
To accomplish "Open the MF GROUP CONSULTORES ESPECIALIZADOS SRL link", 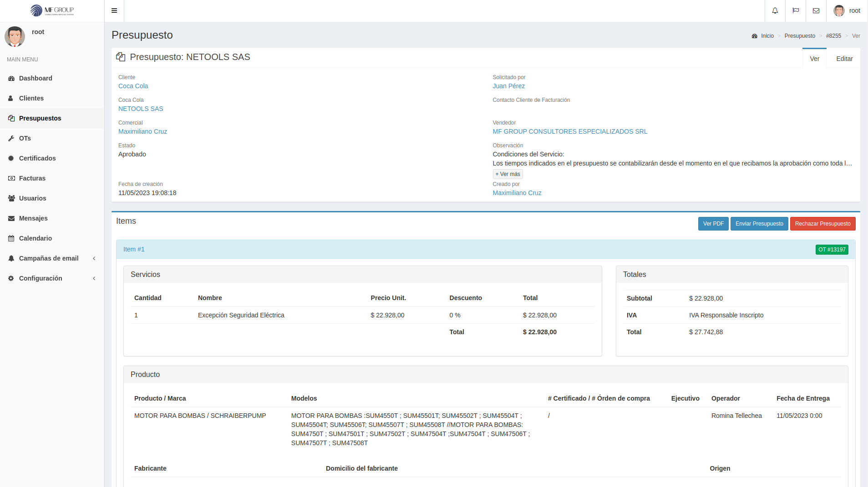I will [570, 131].
